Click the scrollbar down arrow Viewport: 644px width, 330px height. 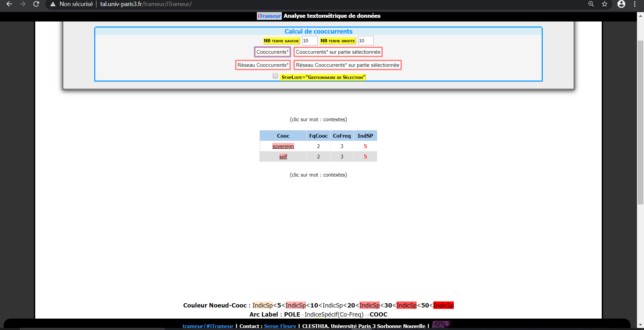640,325
